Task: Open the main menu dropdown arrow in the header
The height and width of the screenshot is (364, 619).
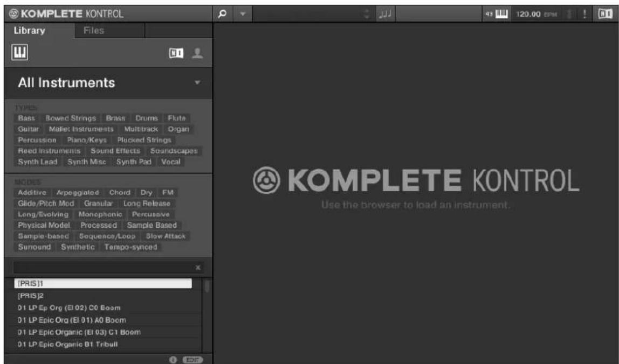Action: pos(243,14)
